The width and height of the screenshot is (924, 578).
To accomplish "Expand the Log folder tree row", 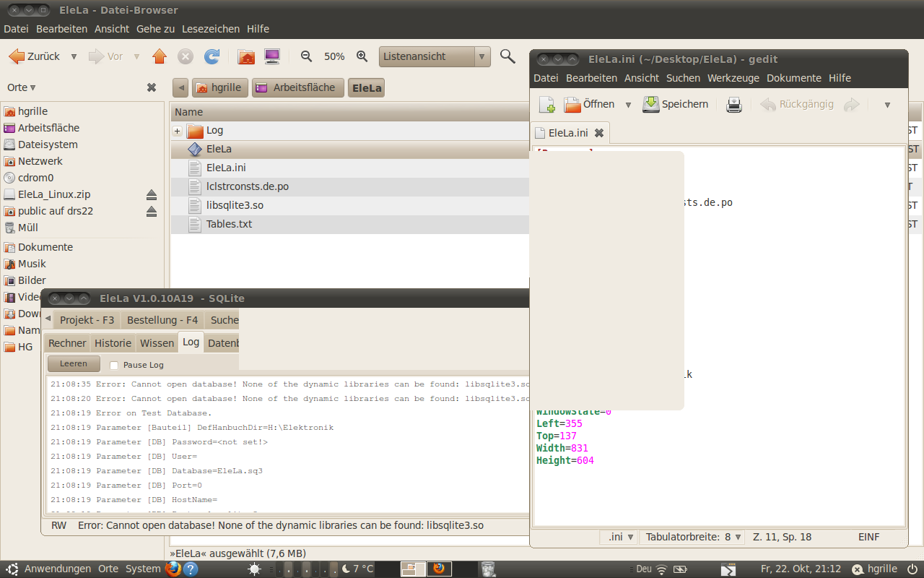I will [x=178, y=131].
